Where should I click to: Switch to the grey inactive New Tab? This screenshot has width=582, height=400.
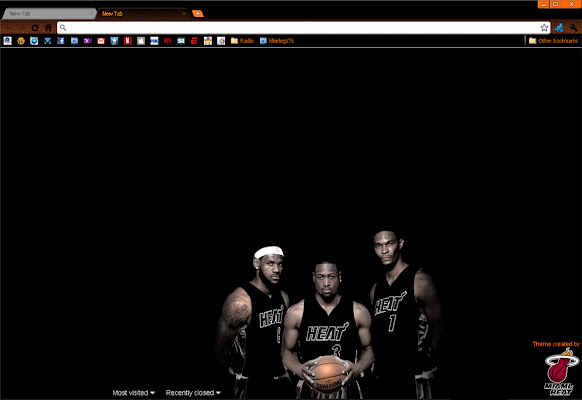click(x=48, y=14)
